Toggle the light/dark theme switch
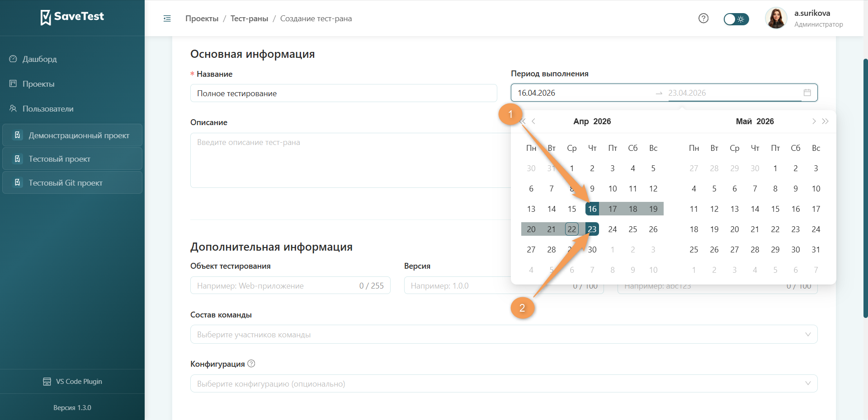This screenshot has width=868, height=420. 736,19
